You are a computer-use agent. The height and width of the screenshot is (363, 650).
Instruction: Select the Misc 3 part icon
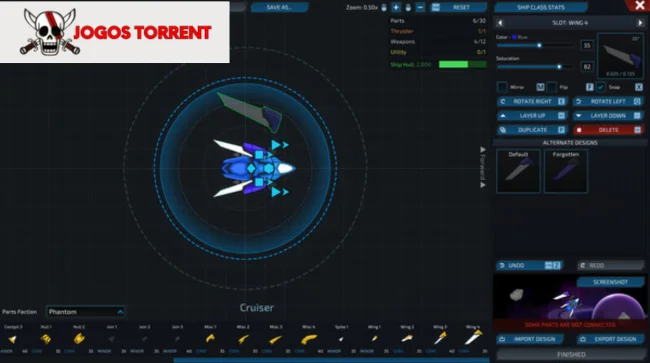pyautogui.click(x=276, y=339)
